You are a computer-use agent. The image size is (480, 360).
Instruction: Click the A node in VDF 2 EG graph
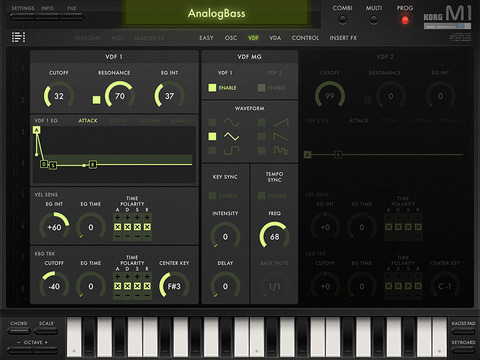pos(307,155)
